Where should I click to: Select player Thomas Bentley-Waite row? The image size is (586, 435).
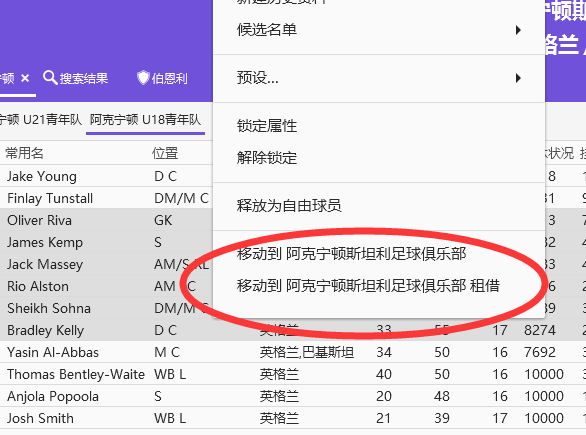(293, 374)
